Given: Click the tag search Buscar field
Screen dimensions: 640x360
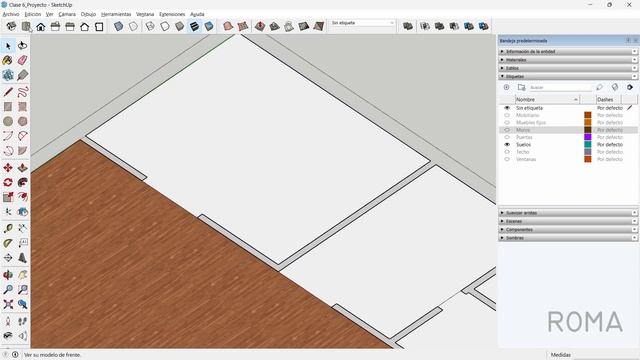Looking at the screenshot, I should tap(560, 87).
